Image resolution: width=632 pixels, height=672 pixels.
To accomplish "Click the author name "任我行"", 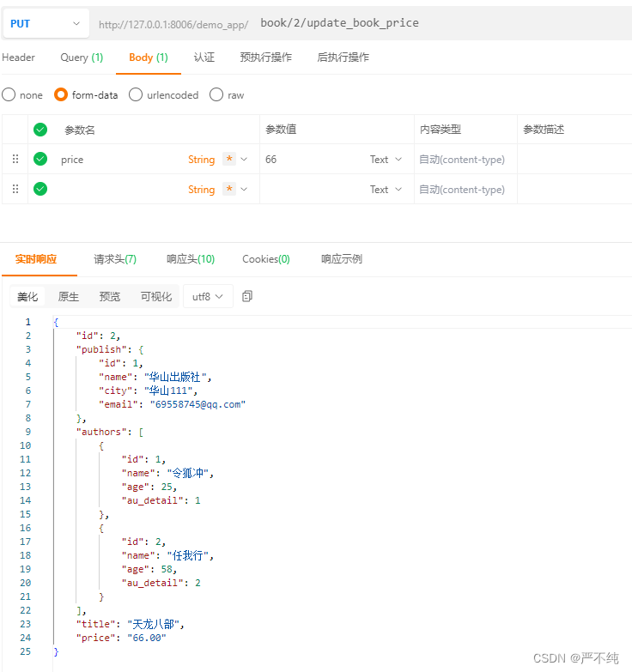I will tap(187, 555).
